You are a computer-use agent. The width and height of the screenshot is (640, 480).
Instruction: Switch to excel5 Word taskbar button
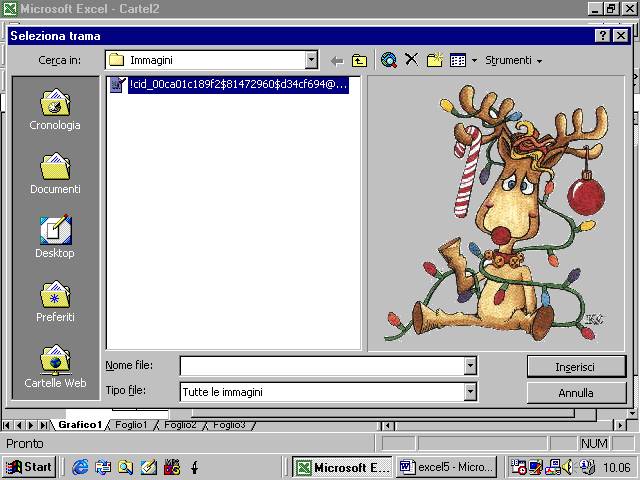click(x=447, y=467)
